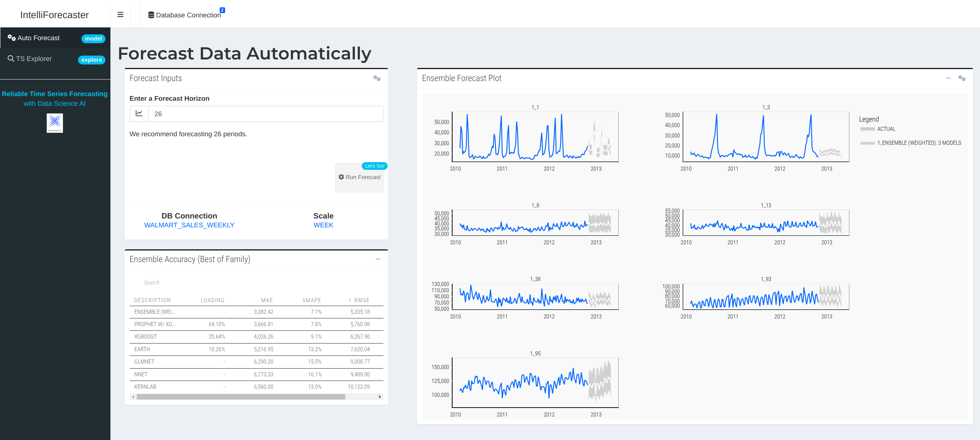
Task: Click the TS Explorer magnifier icon
Action: coord(11,59)
